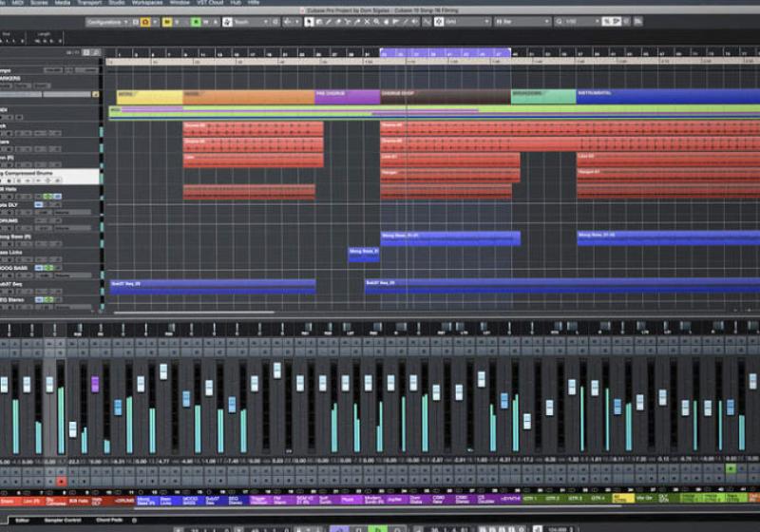The width and height of the screenshot is (760, 532).
Task: Select the Object Selection arrow tool
Action: click(310, 21)
